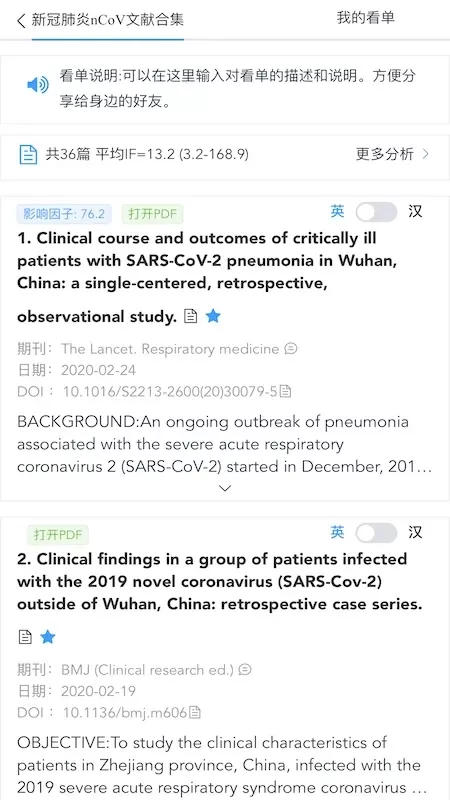Tap the 影响因子: 76.2 badge
The width and height of the screenshot is (450, 800).
coord(64,214)
